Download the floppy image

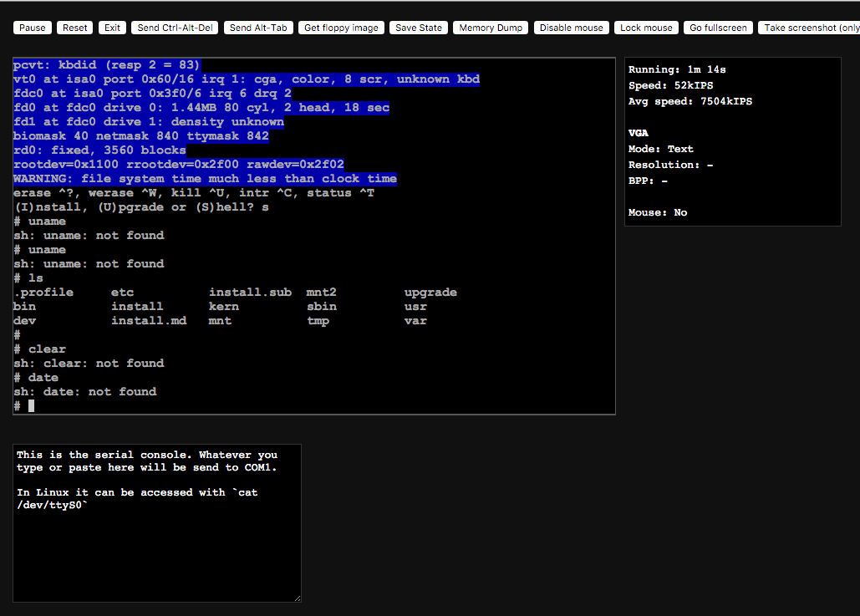[x=341, y=27]
